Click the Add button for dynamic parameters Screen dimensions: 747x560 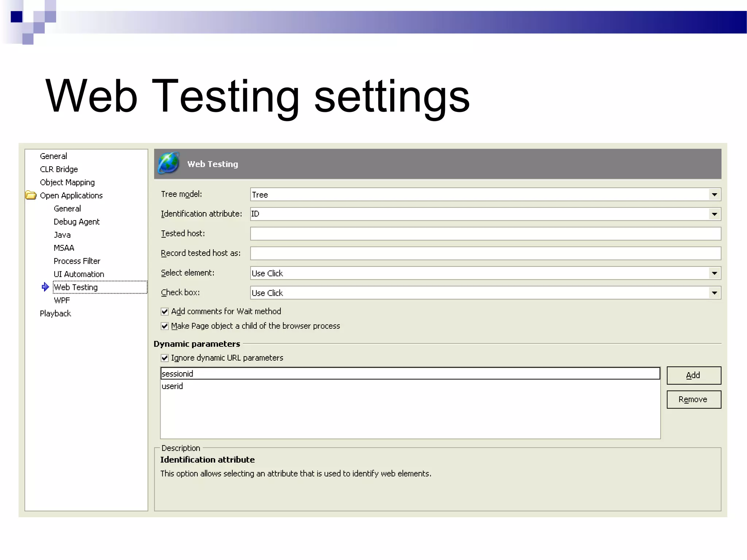(694, 376)
